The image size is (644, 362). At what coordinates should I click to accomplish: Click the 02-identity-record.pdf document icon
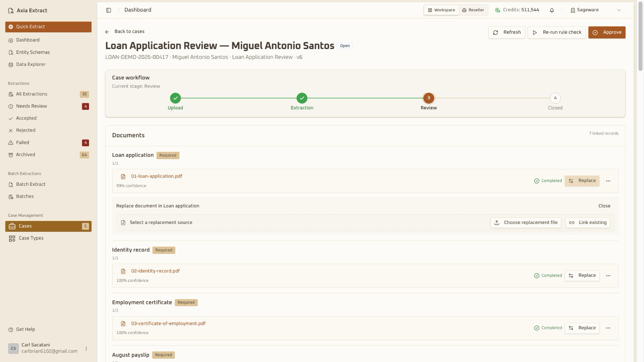[x=123, y=271]
